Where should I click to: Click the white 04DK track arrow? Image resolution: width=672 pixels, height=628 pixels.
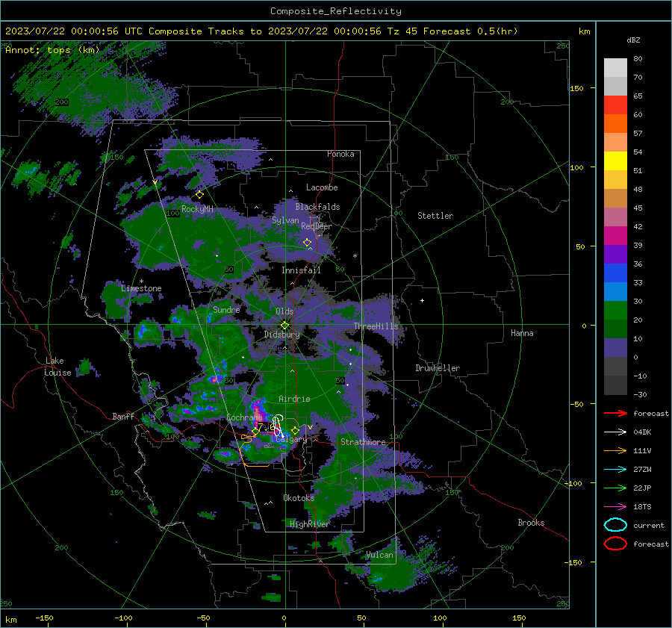coord(615,432)
